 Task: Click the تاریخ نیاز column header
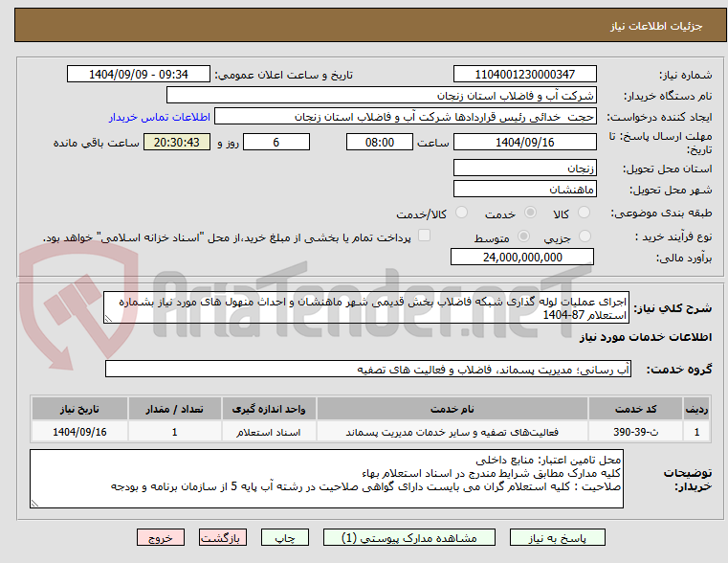point(79,409)
